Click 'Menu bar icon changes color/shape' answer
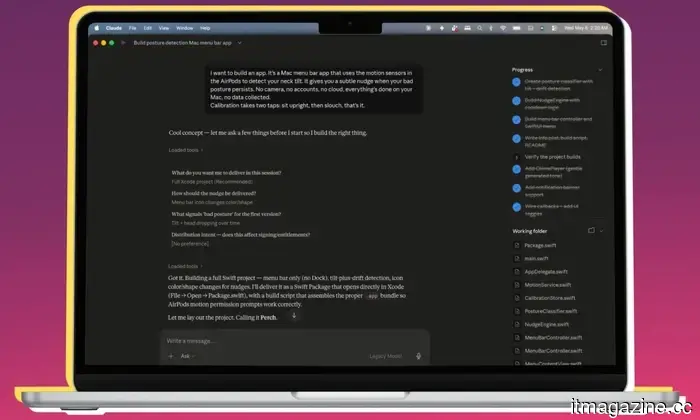Viewport: 700px width, 420px height. click(212, 203)
